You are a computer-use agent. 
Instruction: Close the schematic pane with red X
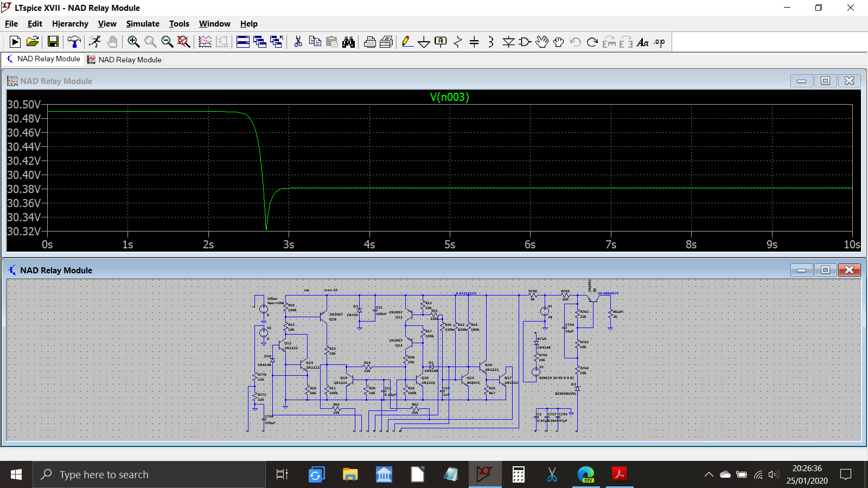coord(850,270)
